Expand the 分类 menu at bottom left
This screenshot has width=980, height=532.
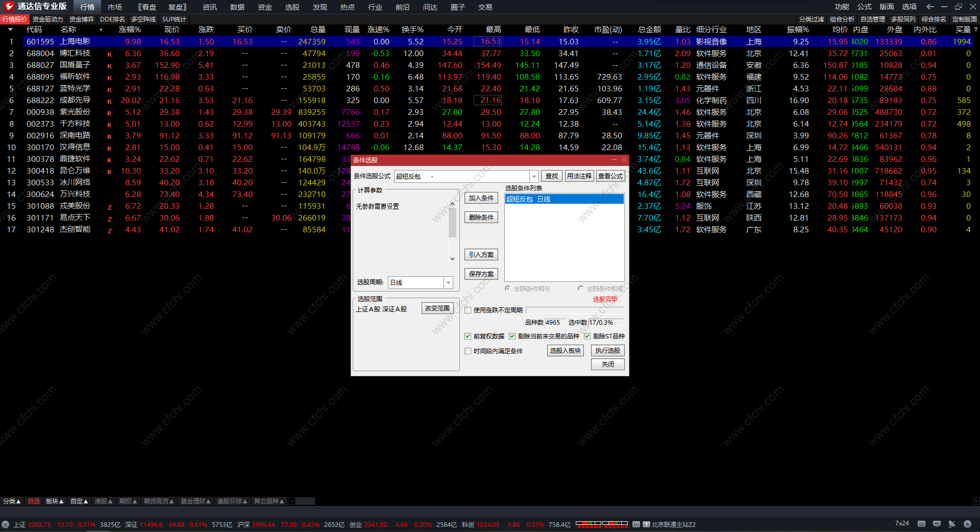pyautogui.click(x=11, y=501)
